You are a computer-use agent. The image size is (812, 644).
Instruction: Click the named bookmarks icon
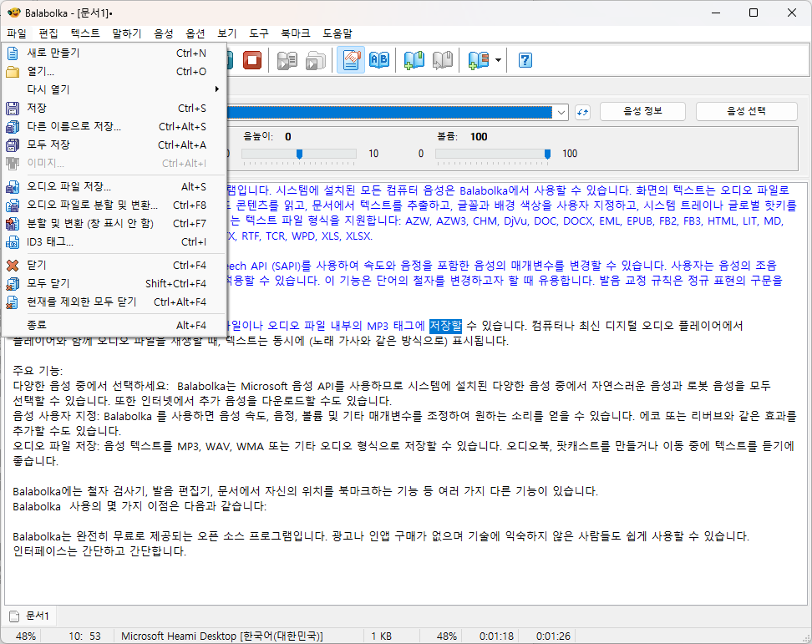[x=479, y=60]
